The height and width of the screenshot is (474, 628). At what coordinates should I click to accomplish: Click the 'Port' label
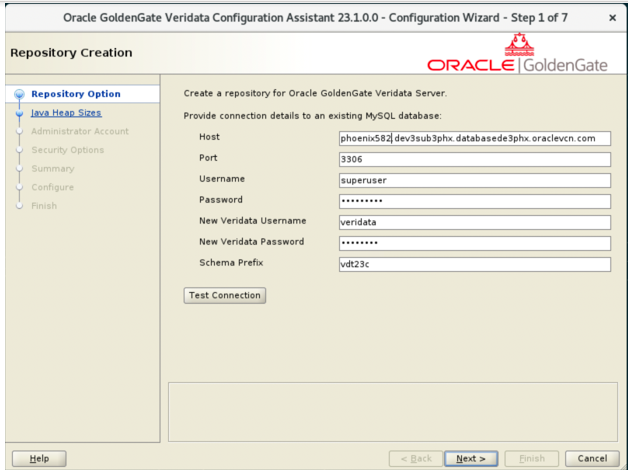(208, 157)
